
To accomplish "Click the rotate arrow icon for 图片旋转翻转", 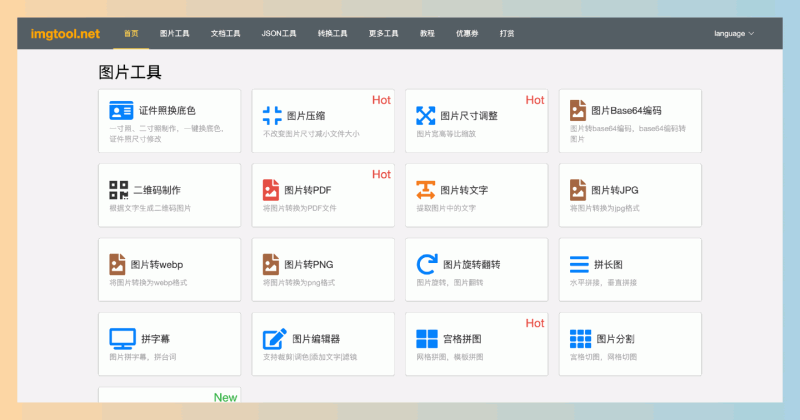I will click(x=427, y=264).
